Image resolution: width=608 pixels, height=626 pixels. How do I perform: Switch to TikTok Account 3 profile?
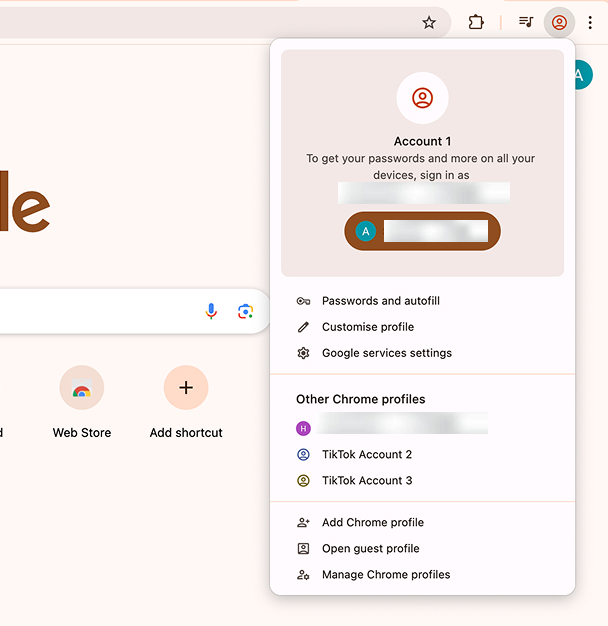tap(366, 480)
